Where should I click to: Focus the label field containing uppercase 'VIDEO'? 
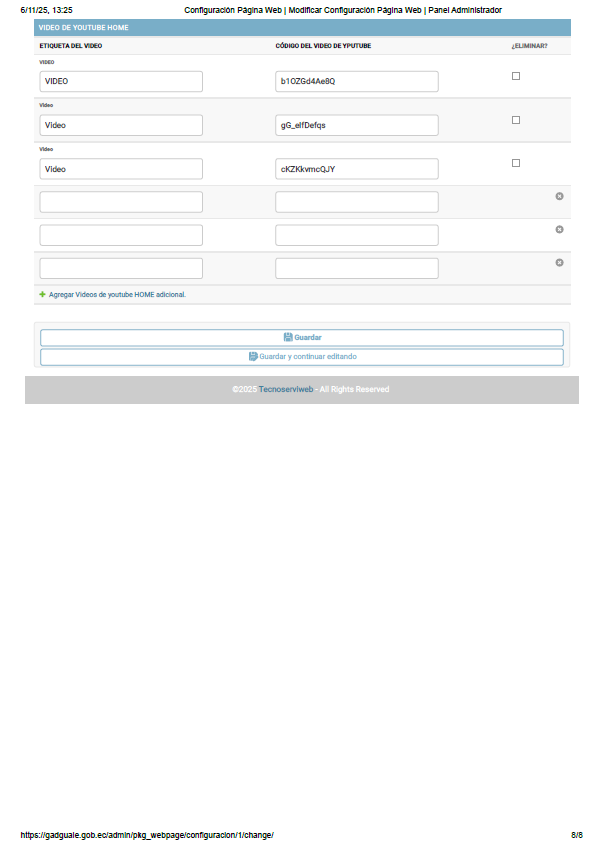point(121,81)
